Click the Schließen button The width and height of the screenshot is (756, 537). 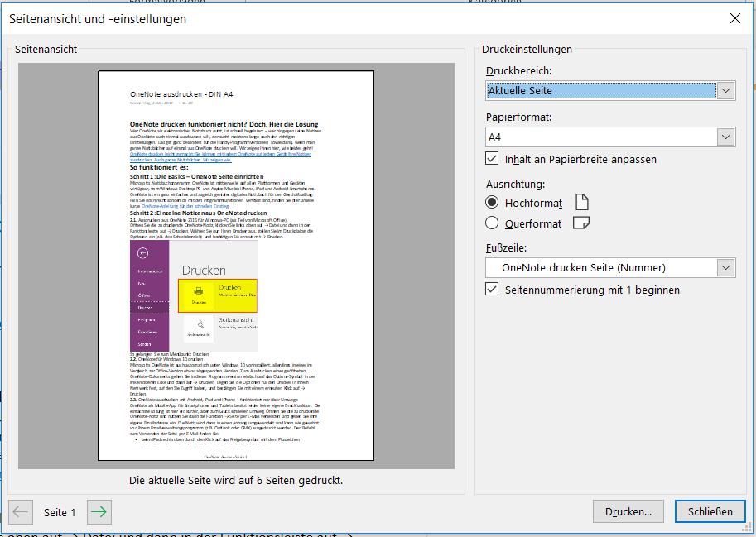click(710, 511)
